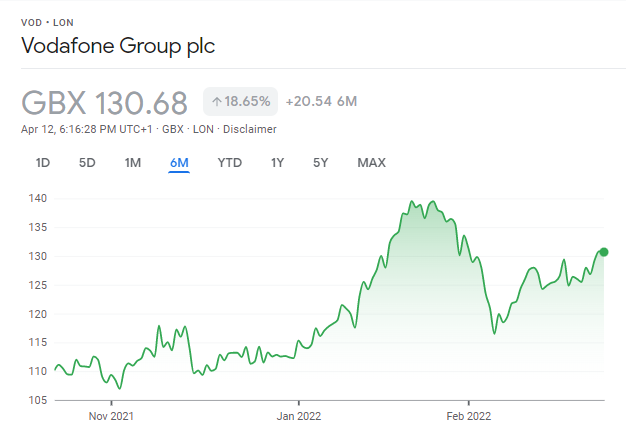This screenshot has height=439, width=626.
Task: Select the 1D time range tab
Action: [43, 163]
